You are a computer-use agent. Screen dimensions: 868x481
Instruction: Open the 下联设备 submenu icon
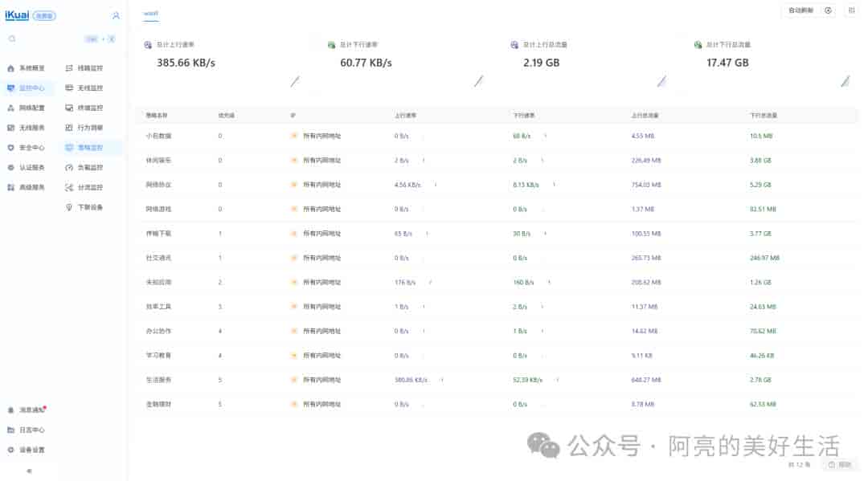[x=69, y=207]
